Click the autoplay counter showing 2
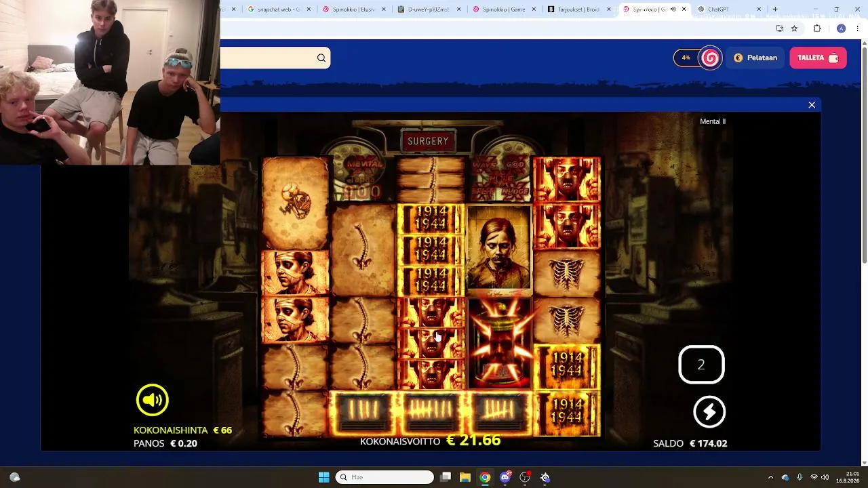This screenshot has width=868, height=488. pyautogui.click(x=701, y=365)
